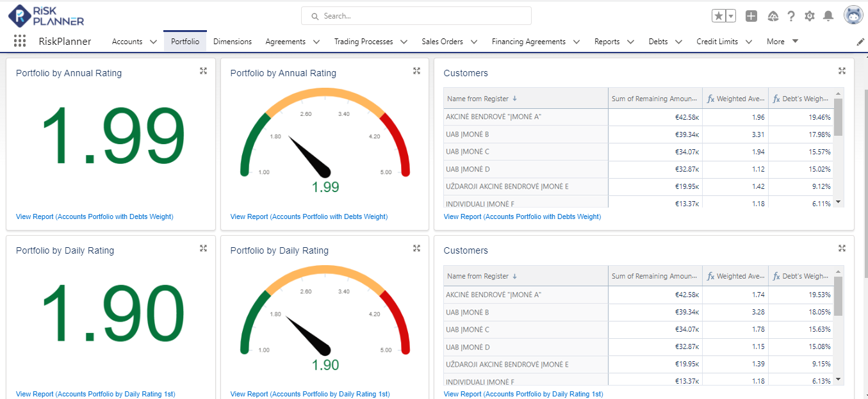Viewport: 868px width, 399px height.
Task: View Report link under bottom Customers table
Action: pos(523,394)
